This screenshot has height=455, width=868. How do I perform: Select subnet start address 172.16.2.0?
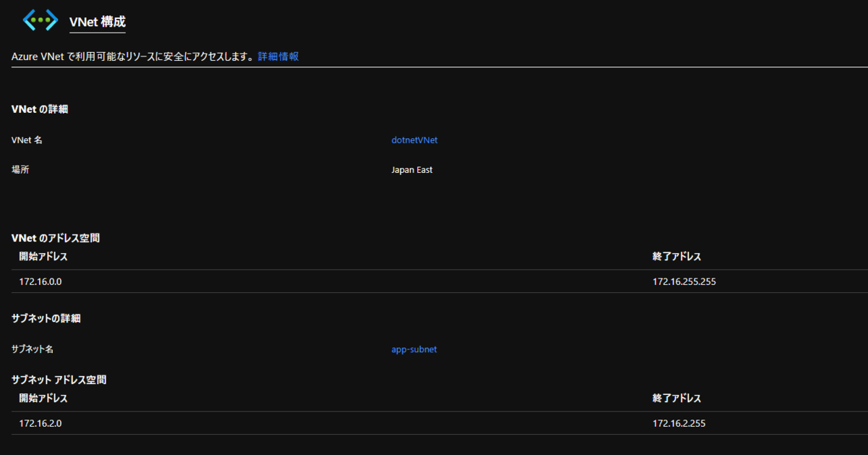(41, 423)
